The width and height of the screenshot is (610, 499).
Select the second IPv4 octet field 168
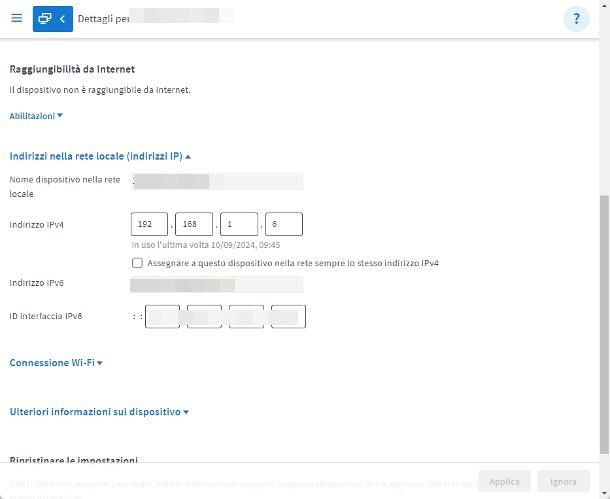pos(193,224)
